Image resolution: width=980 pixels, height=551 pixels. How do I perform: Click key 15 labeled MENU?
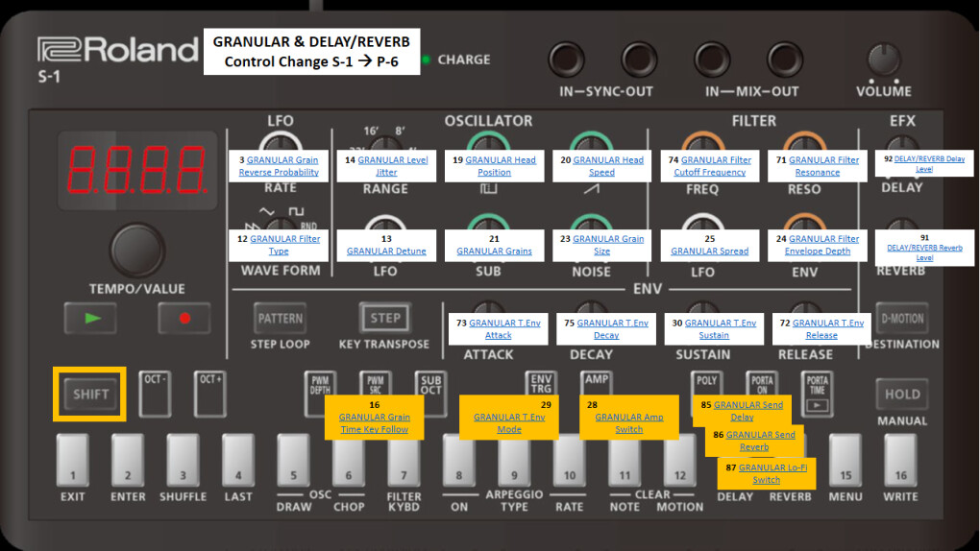pos(845,461)
